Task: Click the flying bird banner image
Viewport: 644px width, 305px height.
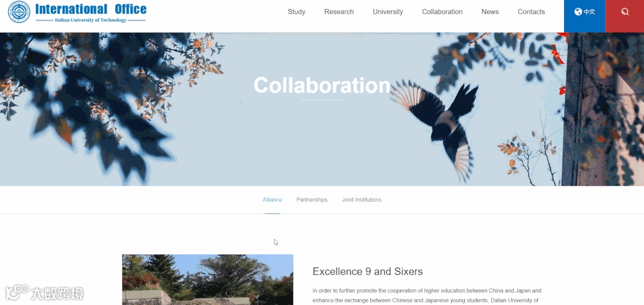Action: [x=435, y=127]
